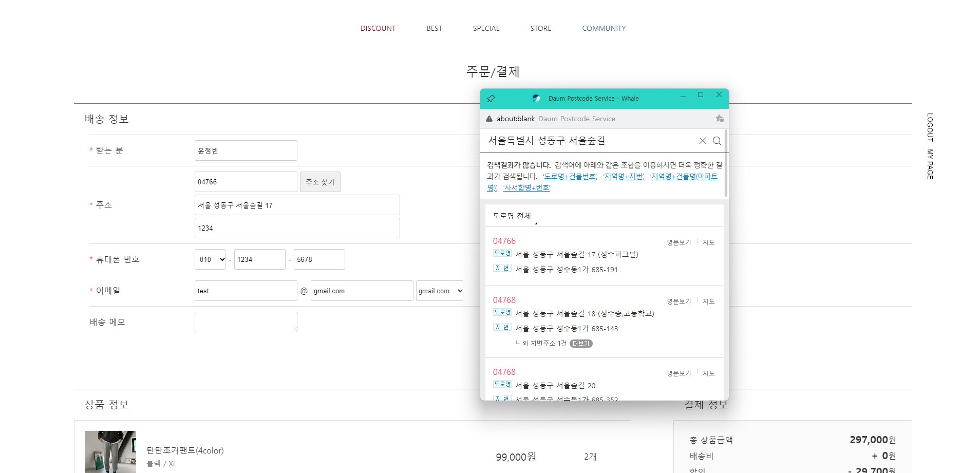The image size is (980, 473).
Task: Select lot address 성수동1가 685-191
Action: pyautogui.click(x=567, y=270)
